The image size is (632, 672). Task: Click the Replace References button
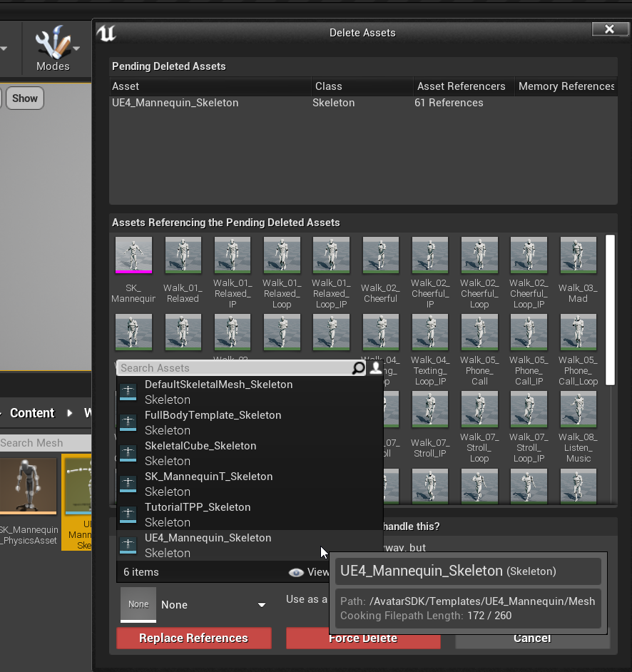tap(194, 638)
